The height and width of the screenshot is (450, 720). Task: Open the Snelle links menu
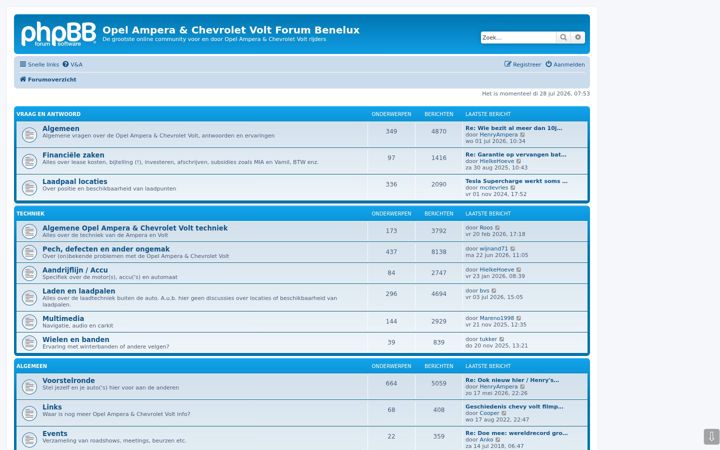39,65
